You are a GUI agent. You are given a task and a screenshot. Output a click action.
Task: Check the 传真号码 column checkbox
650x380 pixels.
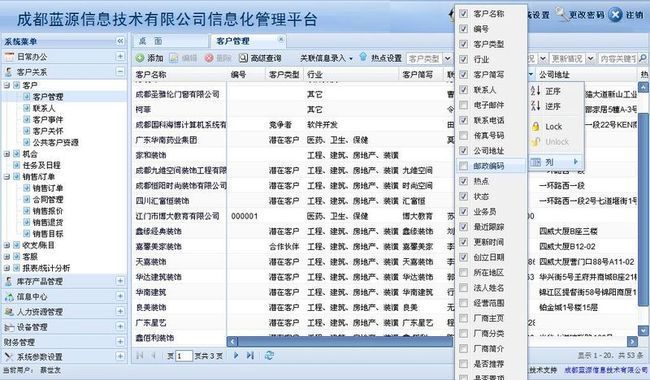click(x=463, y=136)
